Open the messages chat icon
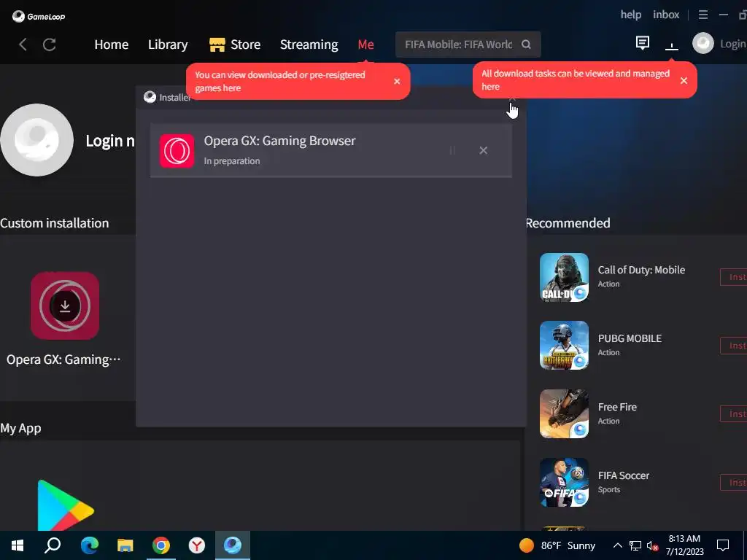The width and height of the screenshot is (747, 560). click(x=642, y=43)
